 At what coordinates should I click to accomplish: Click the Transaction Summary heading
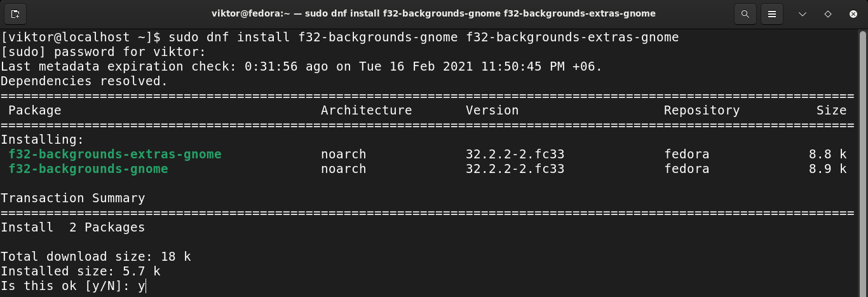tap(72, 198)
